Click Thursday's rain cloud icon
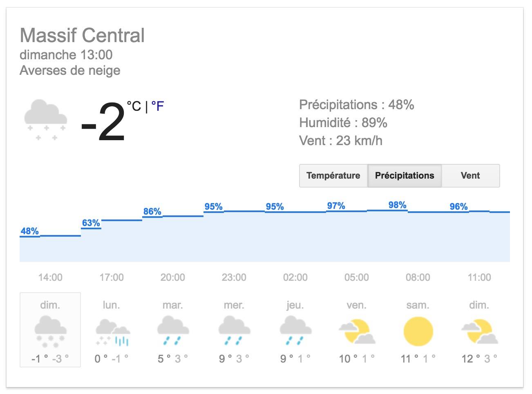This screenshot has width=532, height=394. 295,331
